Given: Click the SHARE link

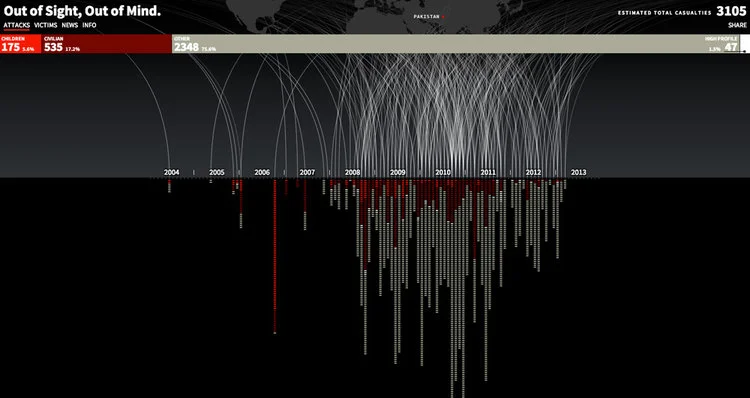Looking at the screenshot, I should (x=737, y=25).
